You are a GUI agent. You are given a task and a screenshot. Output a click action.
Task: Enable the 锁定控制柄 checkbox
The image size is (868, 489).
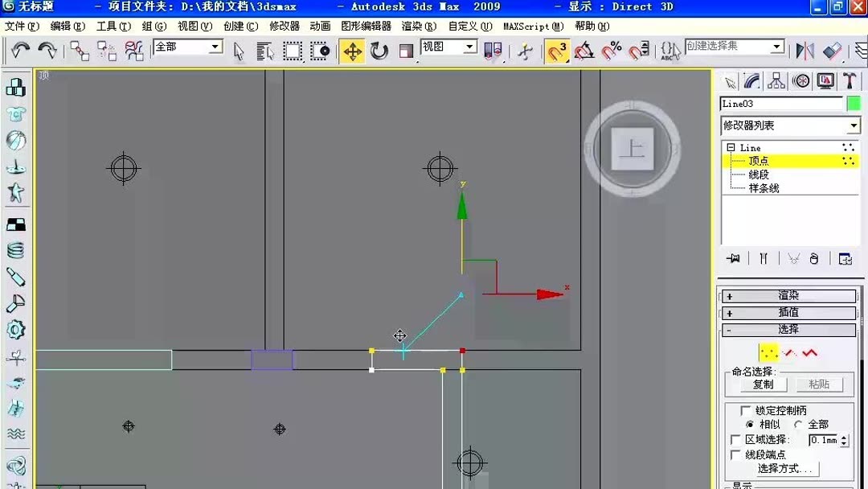745,410
